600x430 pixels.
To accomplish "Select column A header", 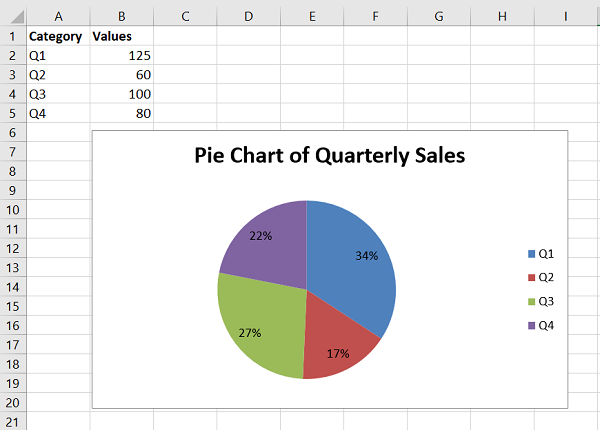I will coord(58,16).
